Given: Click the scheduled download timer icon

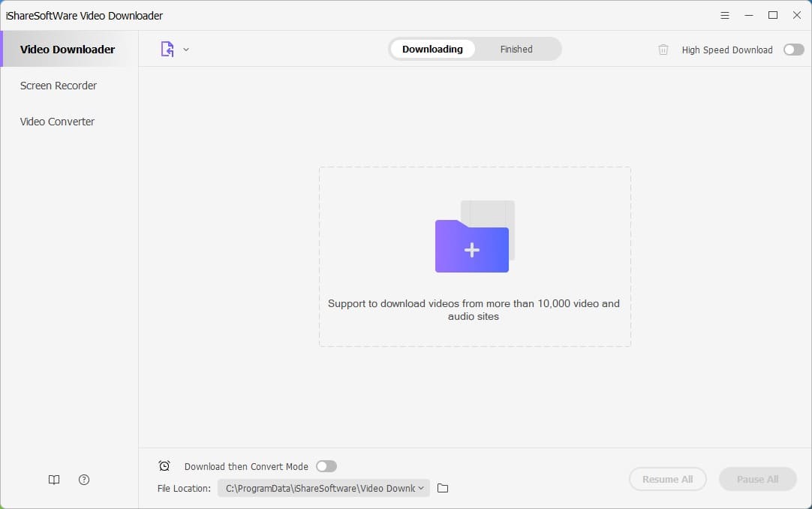Looking at the screenshot, I should point(164,465).
